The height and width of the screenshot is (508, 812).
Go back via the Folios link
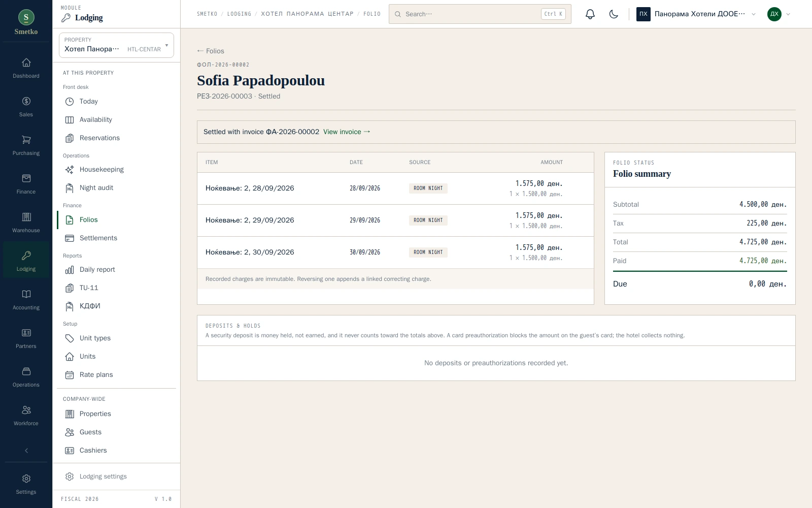(211, 51)
